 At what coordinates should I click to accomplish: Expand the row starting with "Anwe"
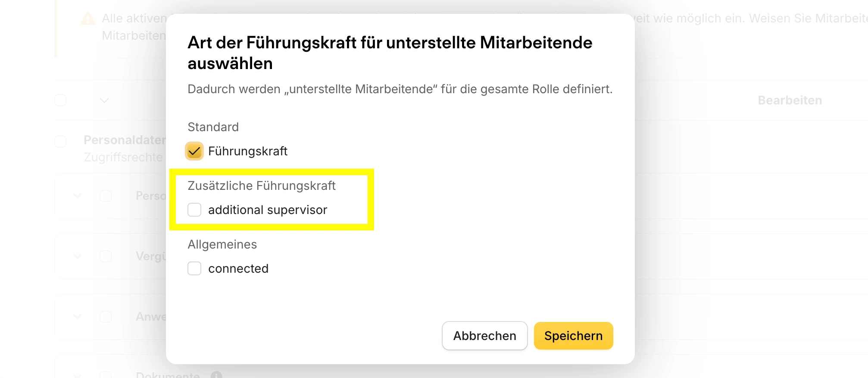(78, 317)
